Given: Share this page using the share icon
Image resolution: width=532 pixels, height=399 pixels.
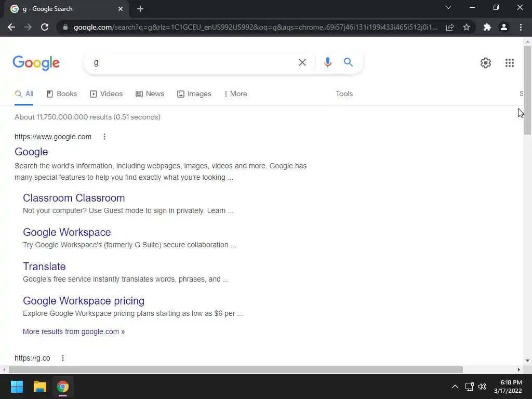Looking at the screenshot, I should [450, 27].
